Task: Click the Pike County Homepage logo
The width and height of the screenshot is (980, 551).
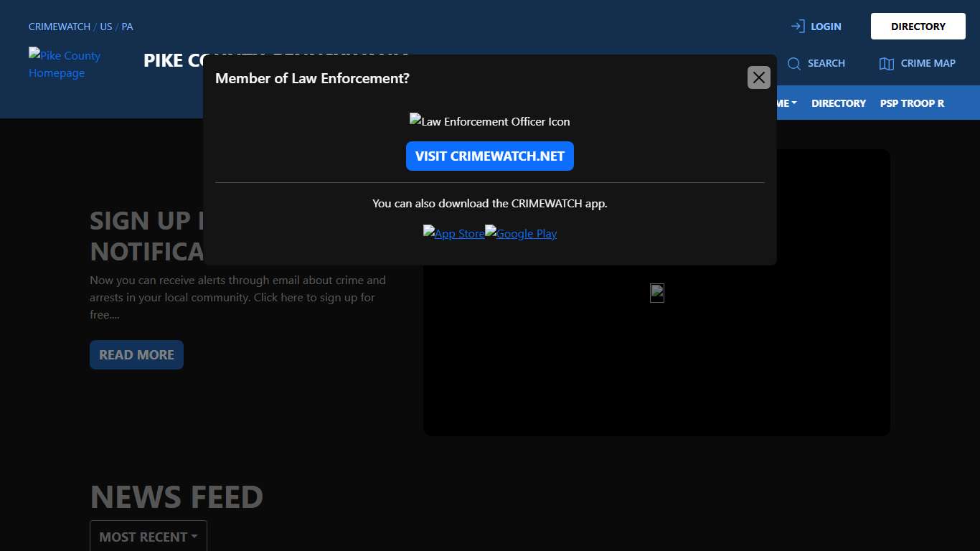Action: pyautogui.click(x=65, y=65)
